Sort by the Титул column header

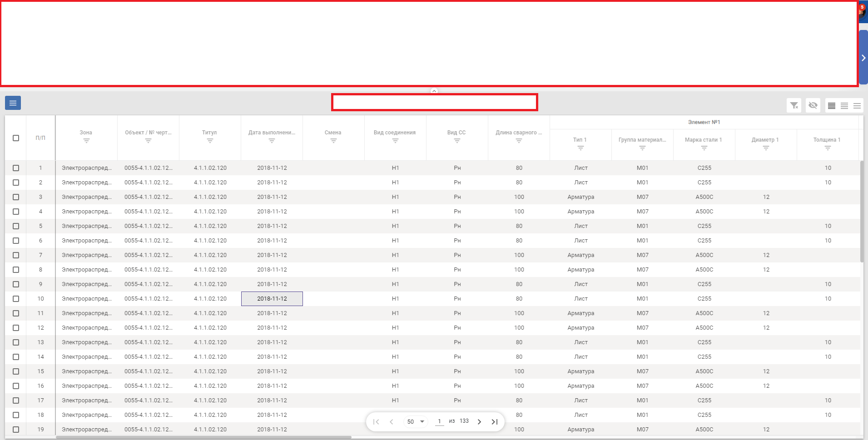[209, 133]
